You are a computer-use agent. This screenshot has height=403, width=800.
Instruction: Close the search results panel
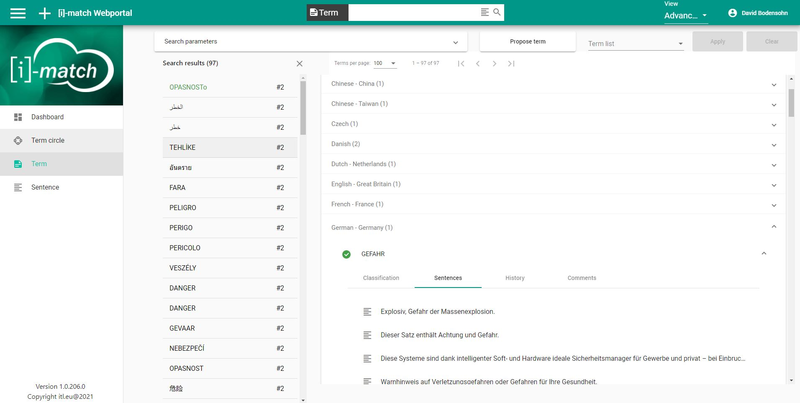[299, 63]
